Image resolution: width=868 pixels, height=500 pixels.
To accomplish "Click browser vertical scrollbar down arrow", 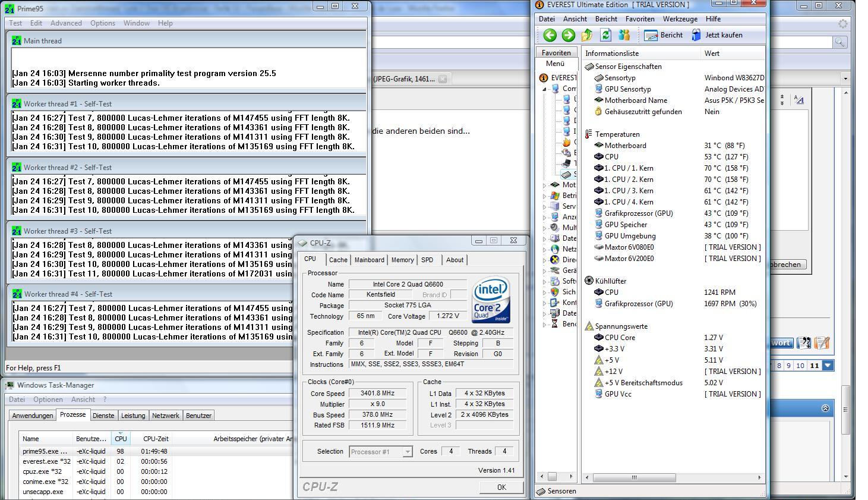I will tap(845, 477).
